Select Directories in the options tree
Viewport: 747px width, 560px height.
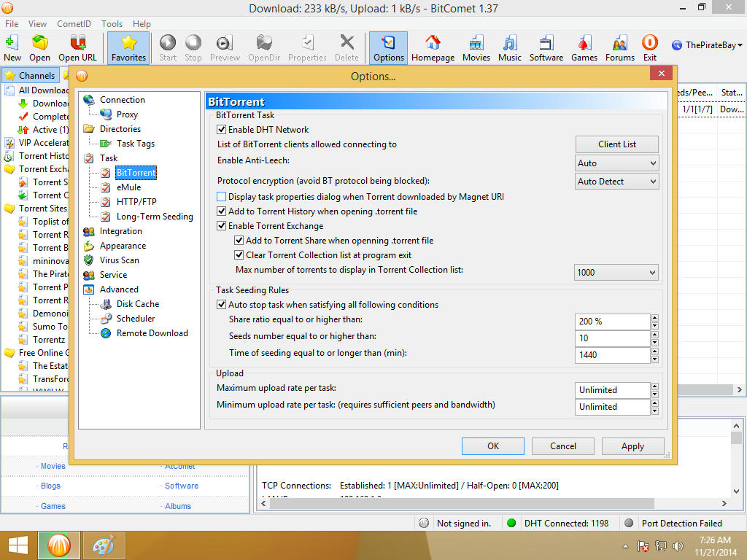point(120,129)
